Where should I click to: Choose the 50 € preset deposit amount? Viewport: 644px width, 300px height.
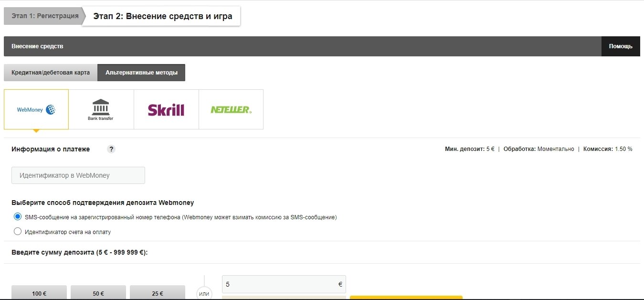coord(98,293)
